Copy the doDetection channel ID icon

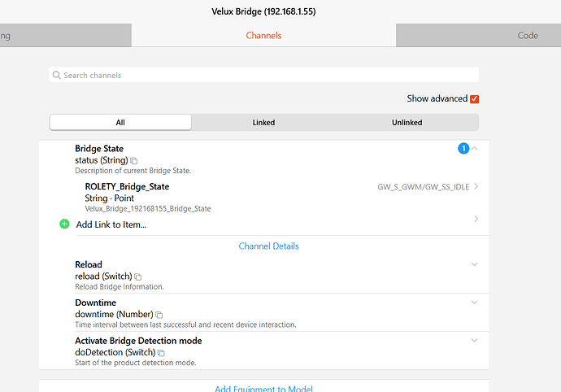[x=161, y=353]
